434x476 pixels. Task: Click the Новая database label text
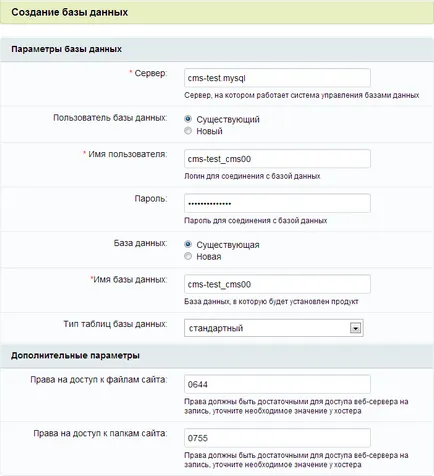pyautogui.click(x=209, y=257)
